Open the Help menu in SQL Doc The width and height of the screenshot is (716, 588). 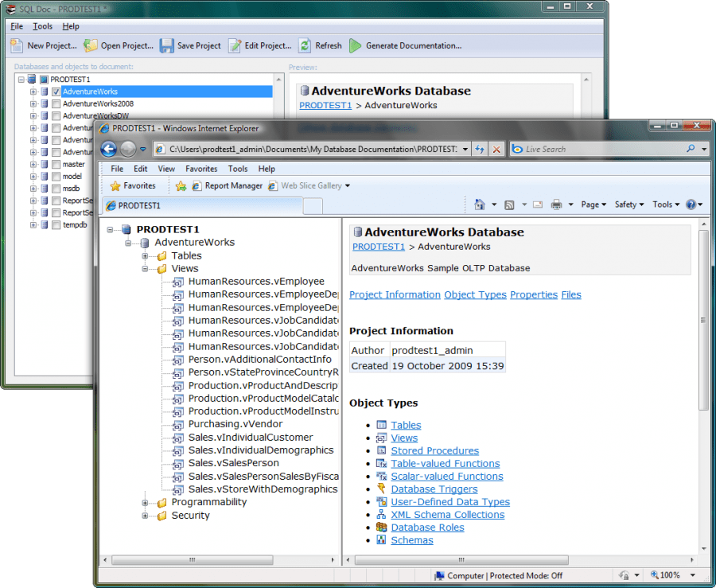pos(71,26)
